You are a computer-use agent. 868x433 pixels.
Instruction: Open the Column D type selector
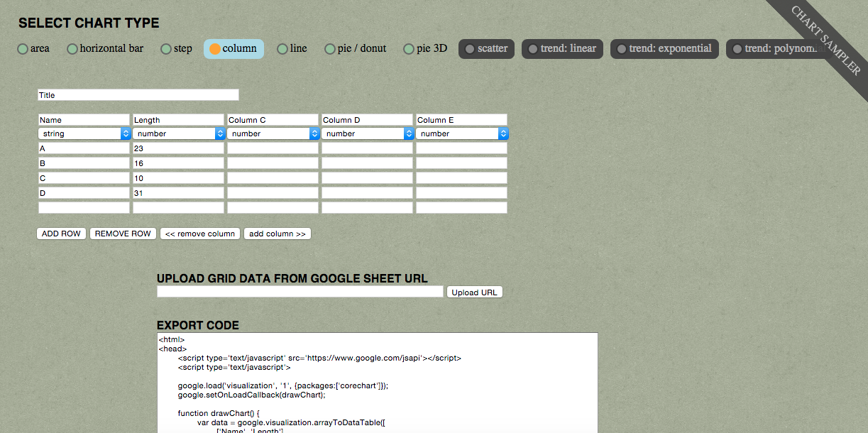click(x=368, y=133)
